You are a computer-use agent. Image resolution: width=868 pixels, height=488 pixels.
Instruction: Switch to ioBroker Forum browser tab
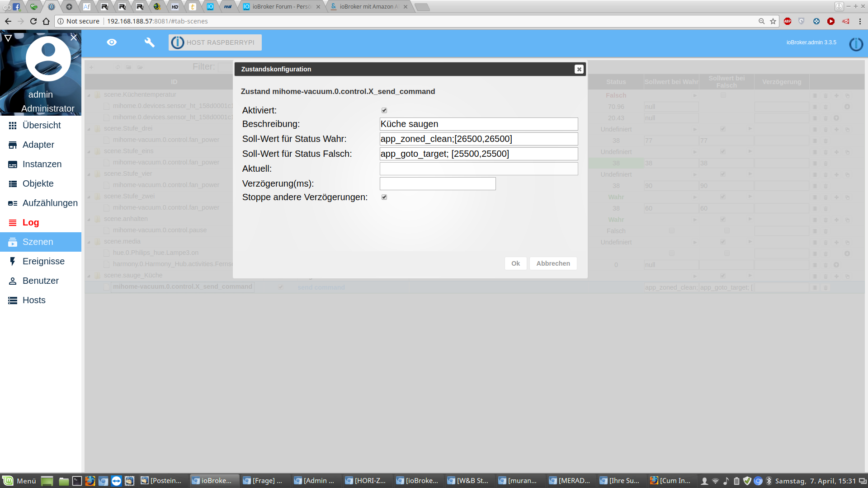pos(280,7)
